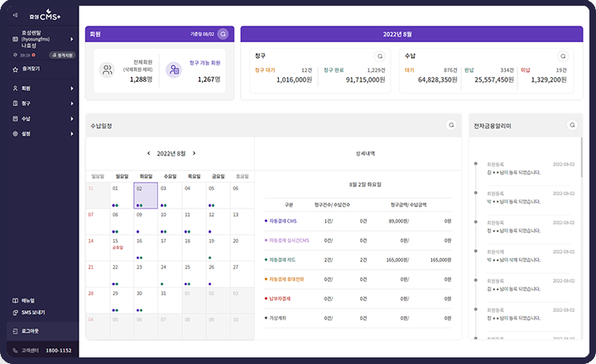Viewport: 596px width, 364px height.
Task: Click the SMS 보내기 icon
Action: (15, 313)
